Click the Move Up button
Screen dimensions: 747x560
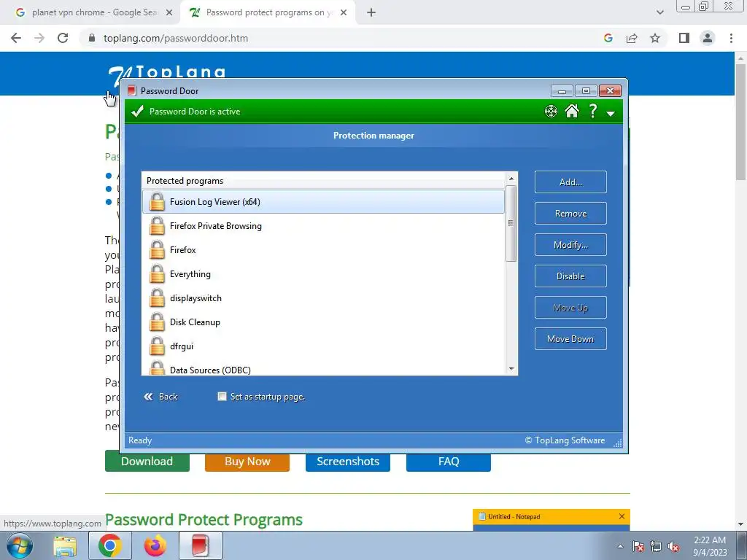click(570, 308)
